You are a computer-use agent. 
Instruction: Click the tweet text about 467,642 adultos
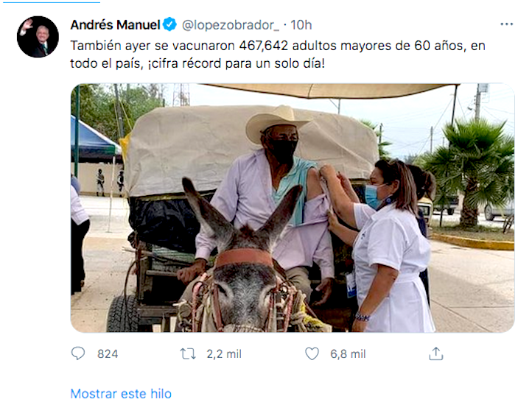click(x=278, y=54)
